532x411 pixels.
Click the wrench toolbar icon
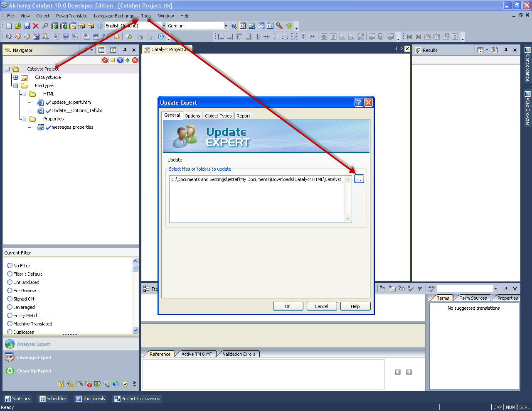(279, 25)
